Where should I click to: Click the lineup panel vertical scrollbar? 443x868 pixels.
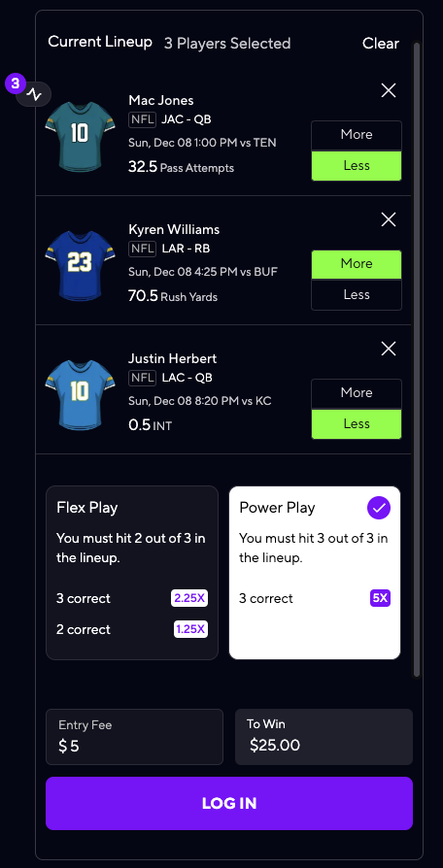pyautogui.click(x=417, y=360)
